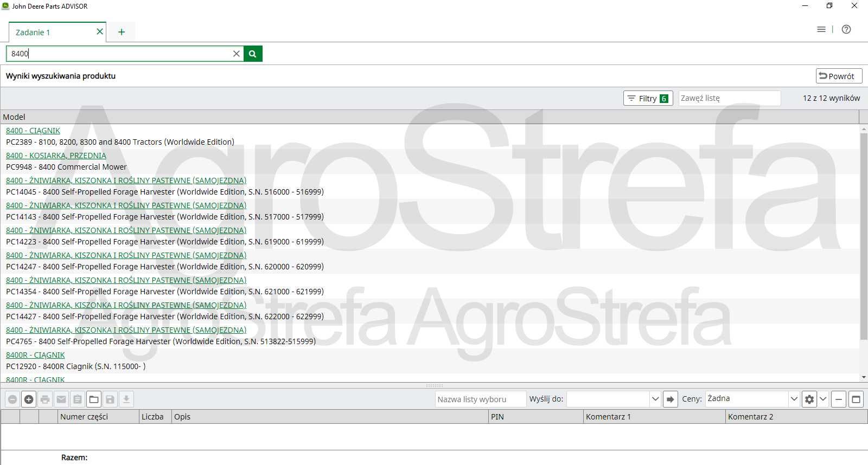Click the open folder icon in toolbar
Image resolution: width=868 pixels, height=465 pixels.
click(94, 399)
